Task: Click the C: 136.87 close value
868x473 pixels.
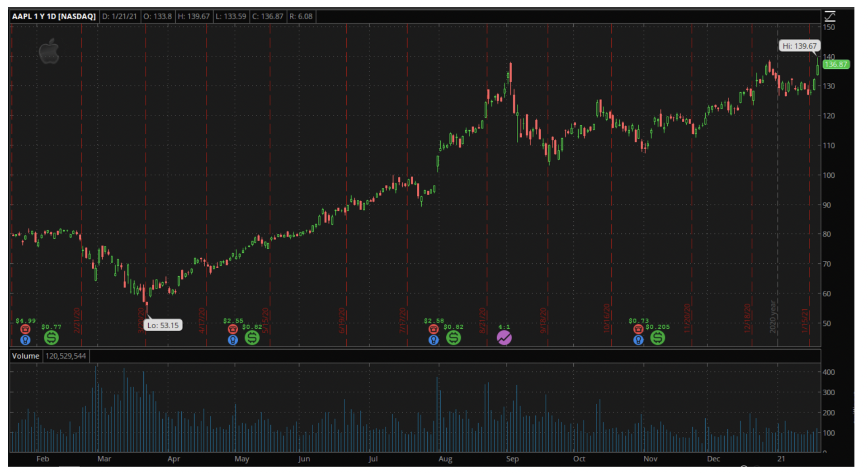Action: click(268, 16)
